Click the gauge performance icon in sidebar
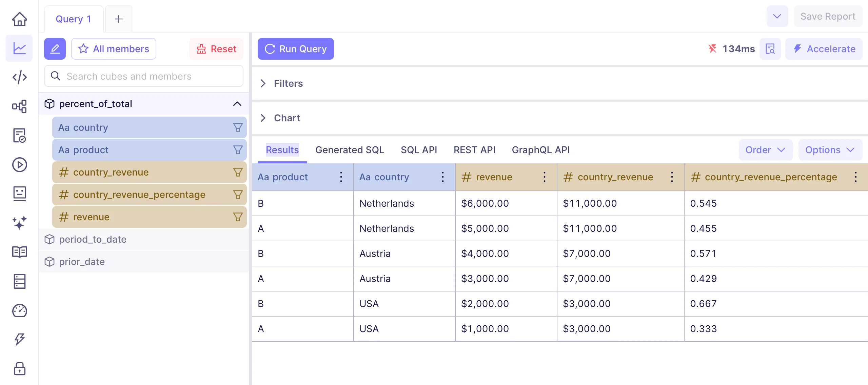This screenshot has height=385, width=868. click(x=19, y=310)
